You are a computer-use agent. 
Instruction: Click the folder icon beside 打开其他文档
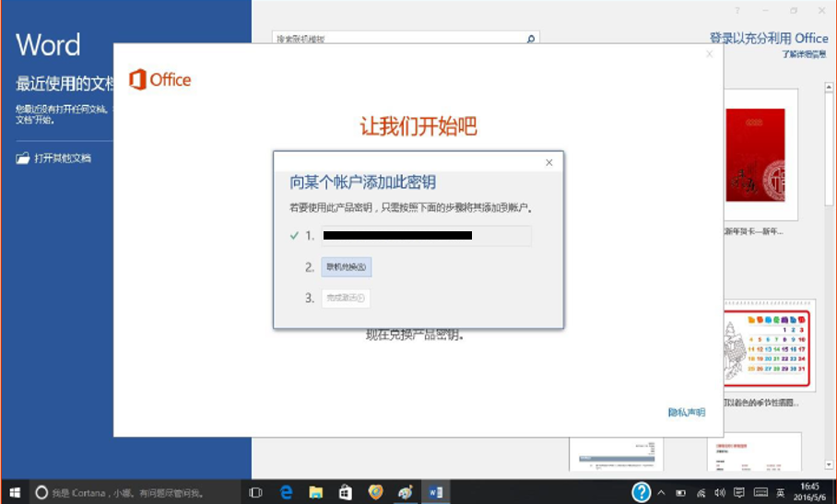pos(22,158)
